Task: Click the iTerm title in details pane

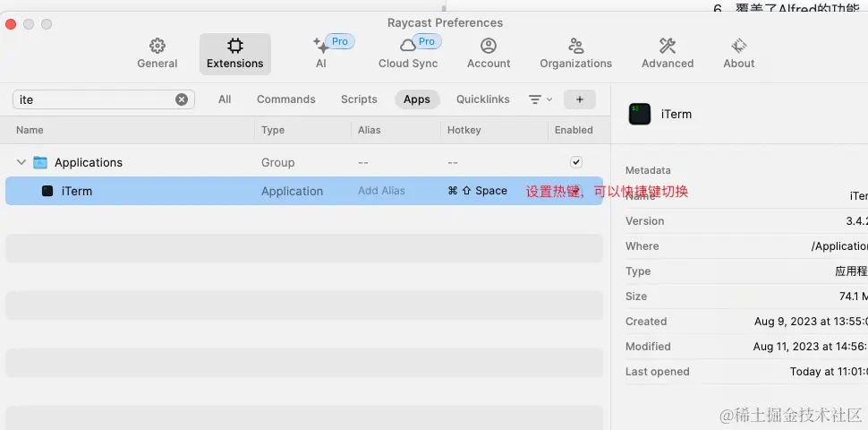Action: click(677, 115)
